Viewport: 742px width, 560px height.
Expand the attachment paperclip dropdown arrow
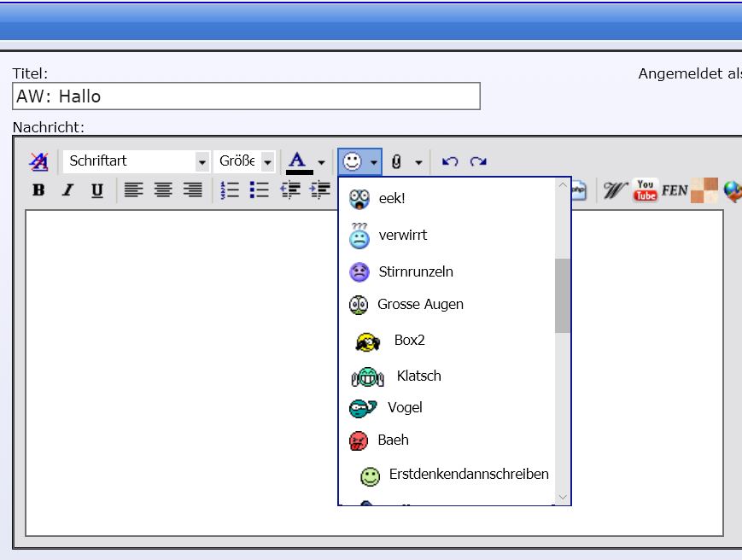(418, 161)
